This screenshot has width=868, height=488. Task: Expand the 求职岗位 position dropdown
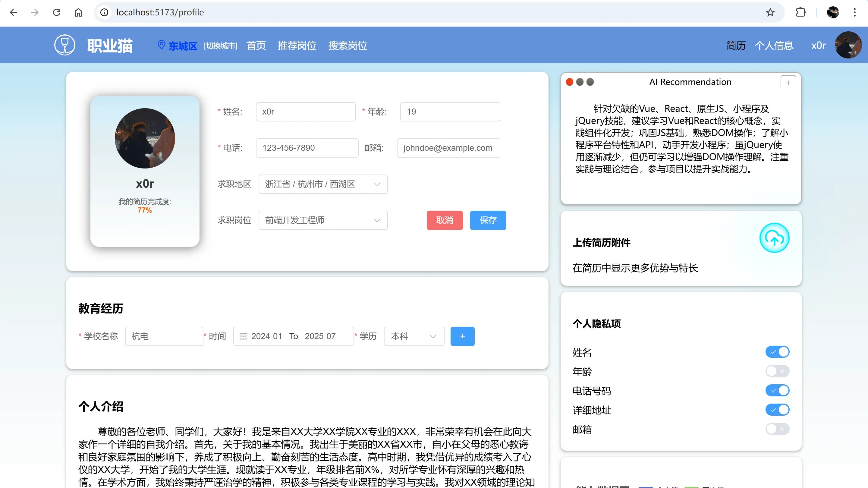pyautogui.click(x=323, y=220)
